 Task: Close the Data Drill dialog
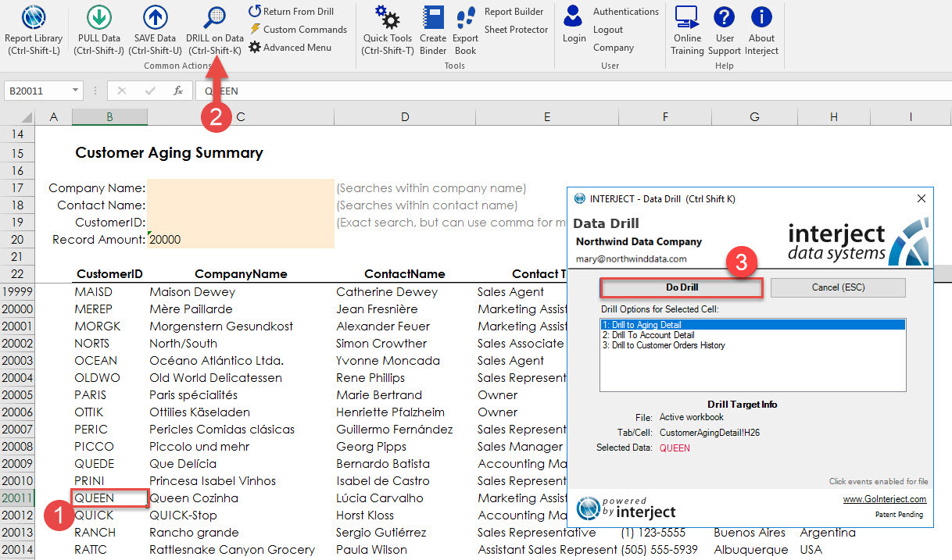pyautogui.click(x=922, y=198)
